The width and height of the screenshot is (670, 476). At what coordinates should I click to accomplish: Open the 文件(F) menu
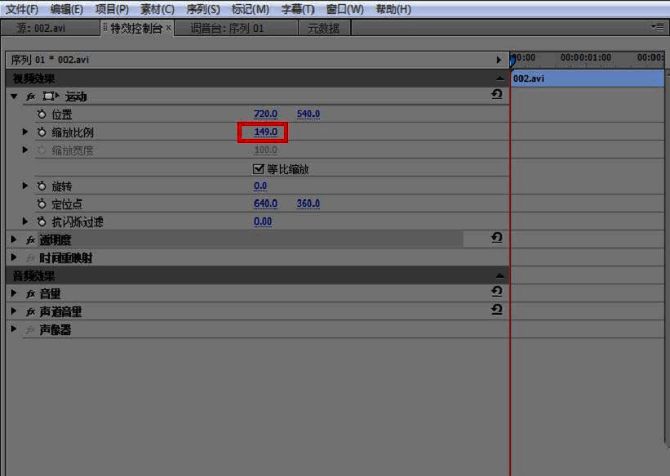pos(22,9)
